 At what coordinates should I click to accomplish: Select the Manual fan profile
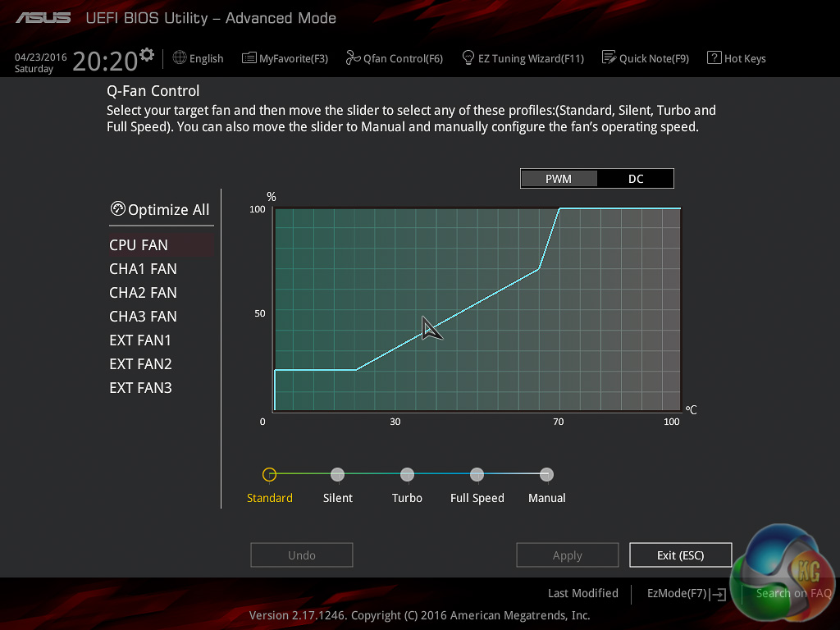click(x=546, y=475)
